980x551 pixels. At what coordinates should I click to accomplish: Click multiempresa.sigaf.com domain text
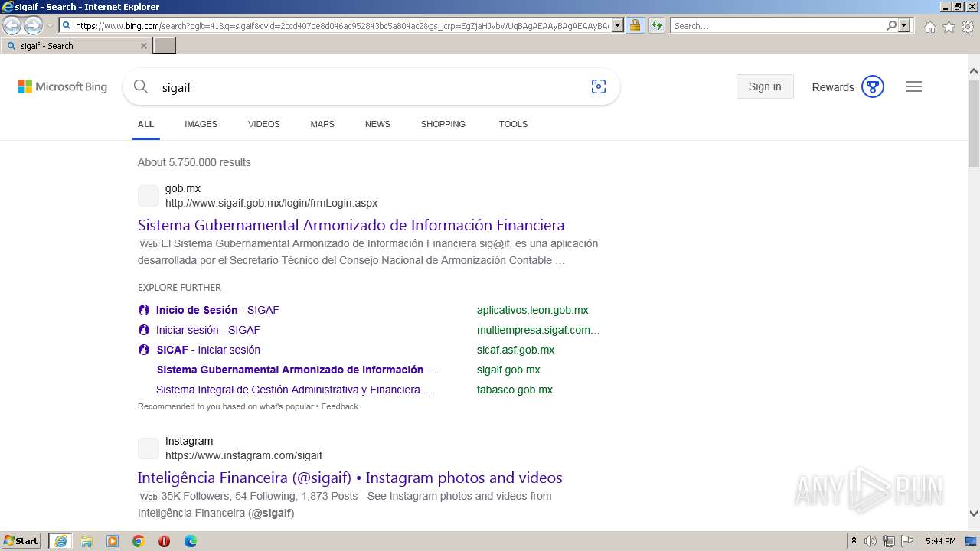pos(538,330)
